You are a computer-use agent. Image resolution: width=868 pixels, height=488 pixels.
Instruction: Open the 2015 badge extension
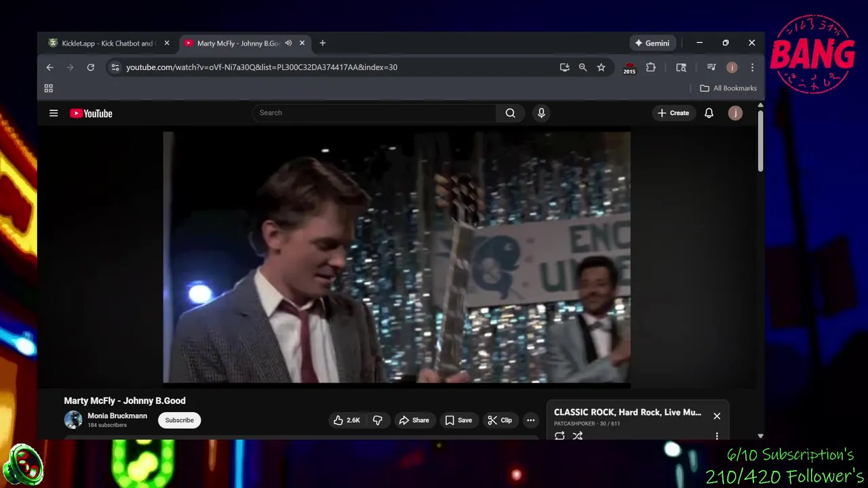(629, 68)
